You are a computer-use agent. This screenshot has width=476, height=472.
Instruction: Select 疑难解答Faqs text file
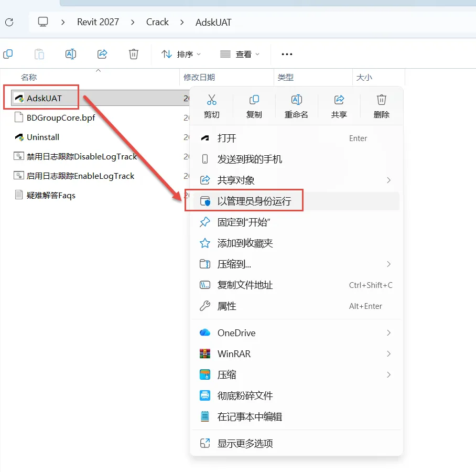51,195
